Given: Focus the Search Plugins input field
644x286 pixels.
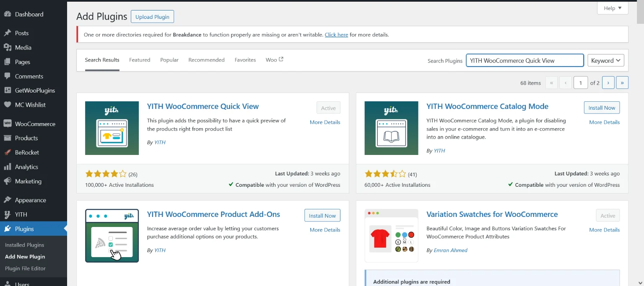Looking at the screenshot, I should click(x=525, y=60).
